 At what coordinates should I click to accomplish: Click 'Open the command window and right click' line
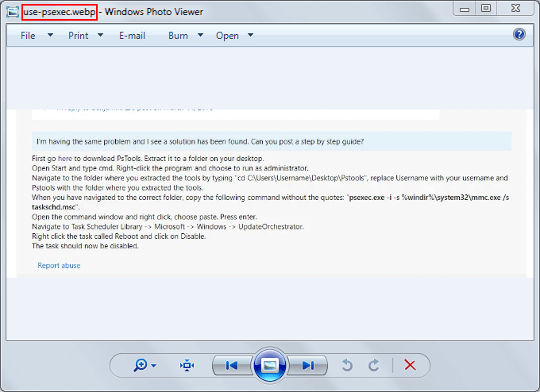click(145, 217)
